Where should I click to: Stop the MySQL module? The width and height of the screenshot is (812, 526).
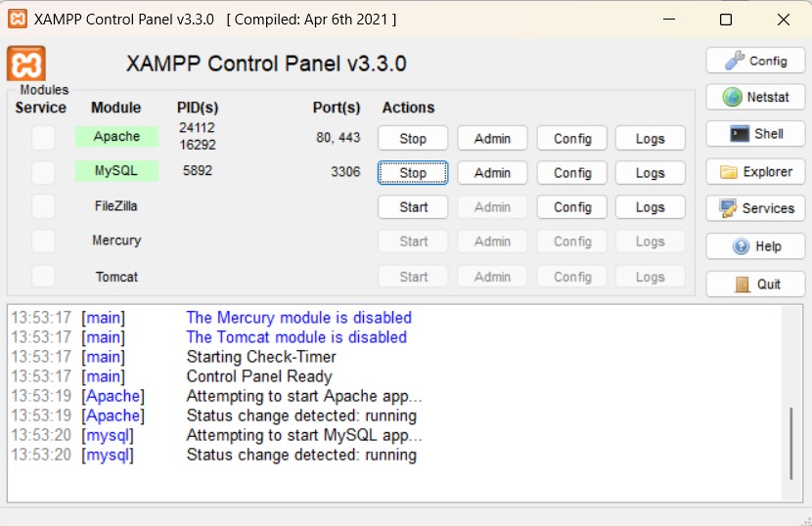[413, 172]
